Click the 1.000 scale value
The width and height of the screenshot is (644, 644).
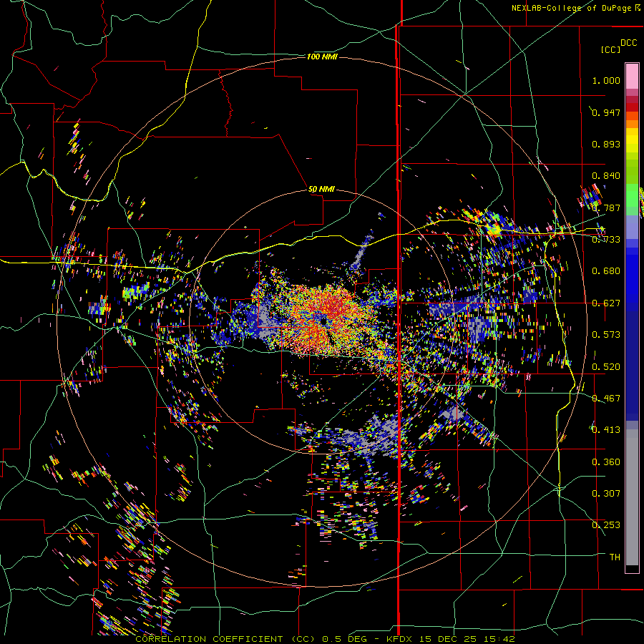click(606, 80)
